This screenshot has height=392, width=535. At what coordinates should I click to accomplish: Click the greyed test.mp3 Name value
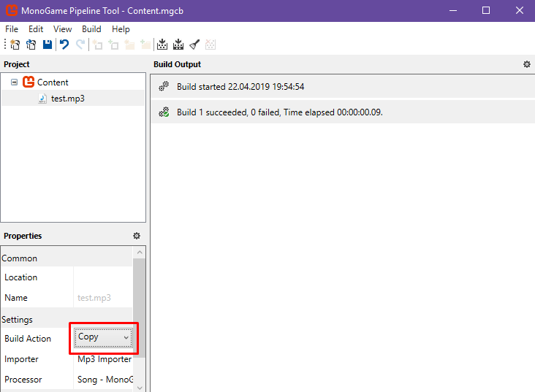[94, 298]
